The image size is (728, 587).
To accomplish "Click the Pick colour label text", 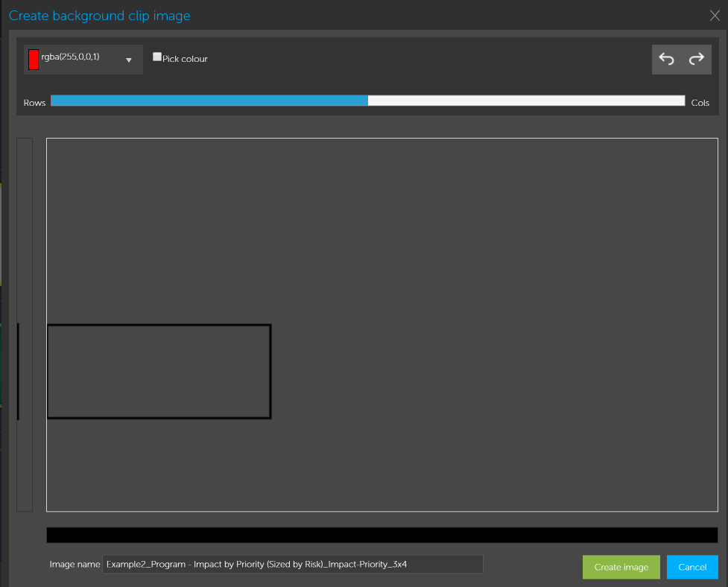I will tap(185, 59).
